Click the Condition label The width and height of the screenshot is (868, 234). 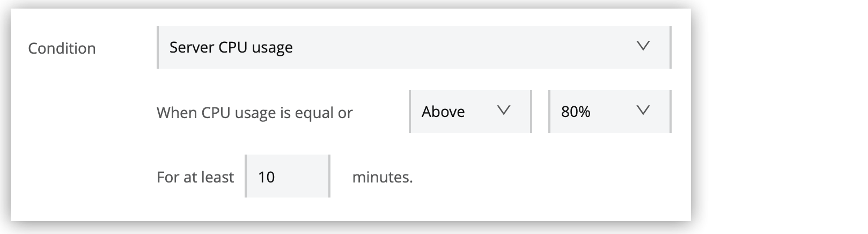62,48
